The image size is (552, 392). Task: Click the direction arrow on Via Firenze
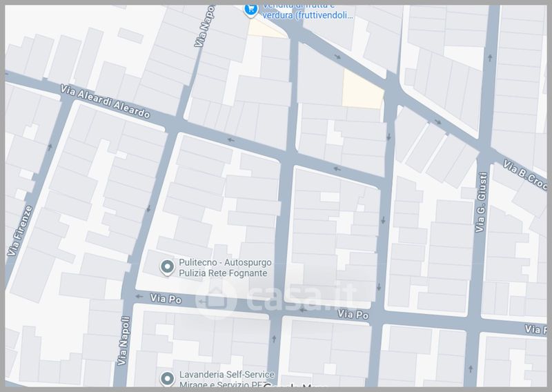(x=50, y=146)
